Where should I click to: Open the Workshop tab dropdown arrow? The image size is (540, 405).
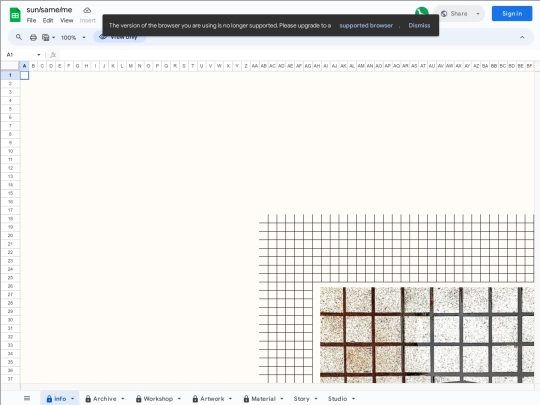179,399
